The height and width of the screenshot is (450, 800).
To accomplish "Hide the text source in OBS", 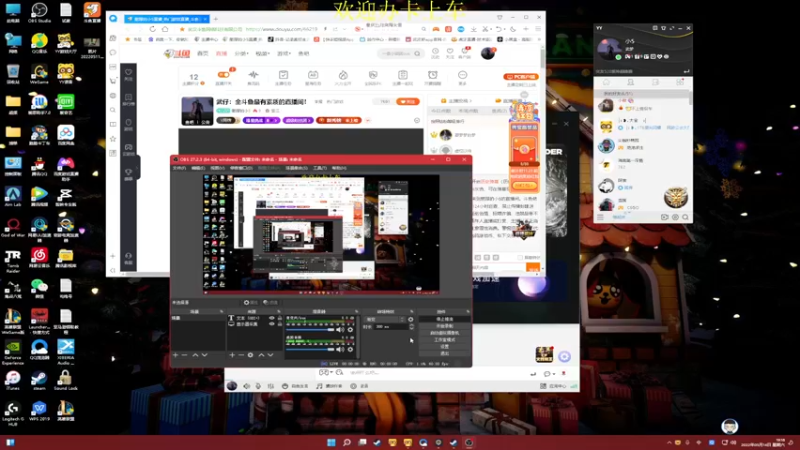I will tap(271, 318).
